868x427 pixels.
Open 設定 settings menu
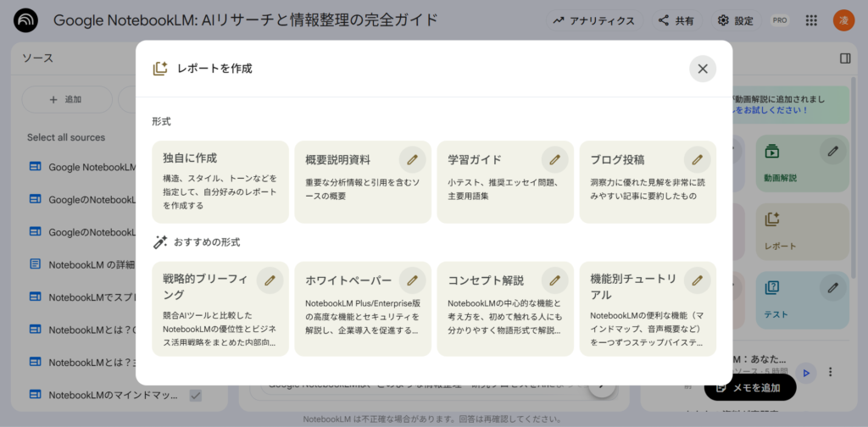point(734,20)
